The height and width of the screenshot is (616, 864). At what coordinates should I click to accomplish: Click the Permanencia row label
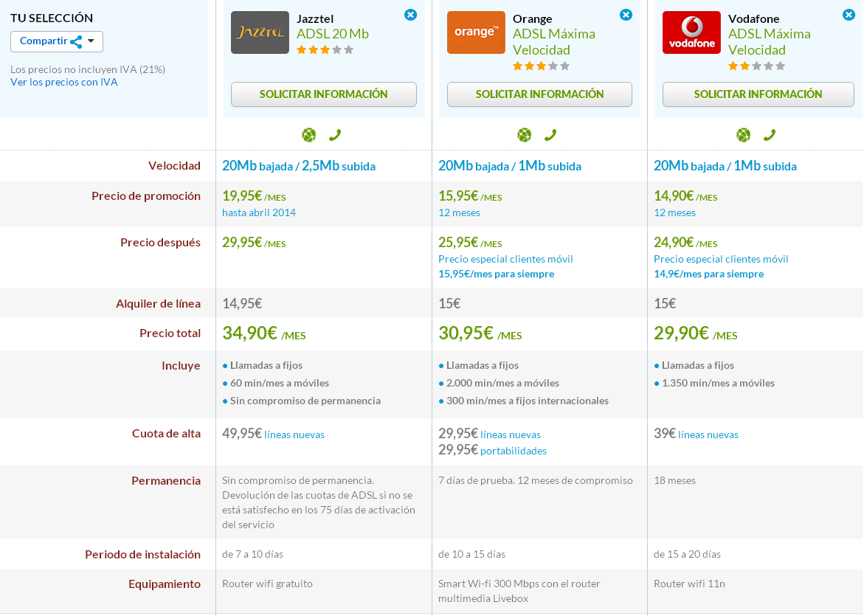(166, 481)
